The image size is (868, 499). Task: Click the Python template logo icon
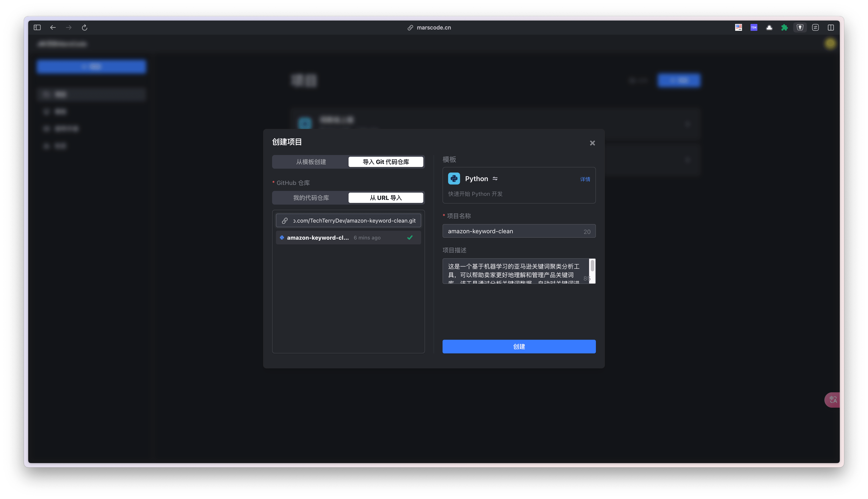tap(454, 179)
